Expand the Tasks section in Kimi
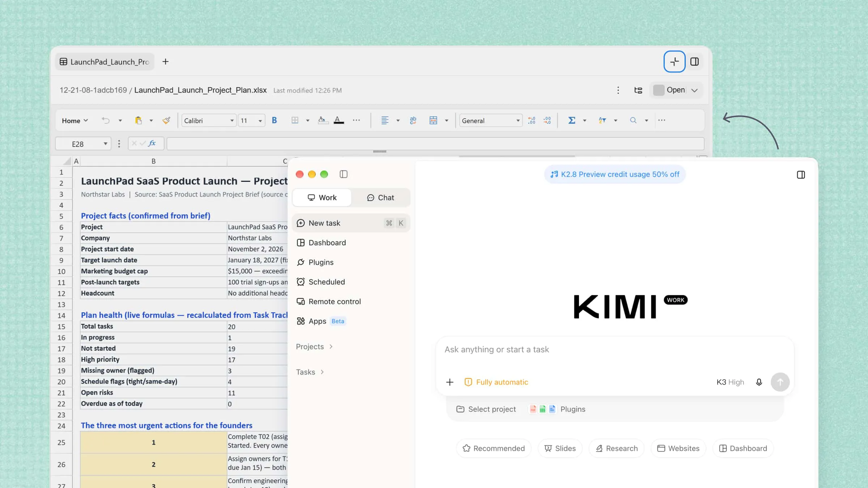Viewport: 868px width, 488px height. coord(310,372)
